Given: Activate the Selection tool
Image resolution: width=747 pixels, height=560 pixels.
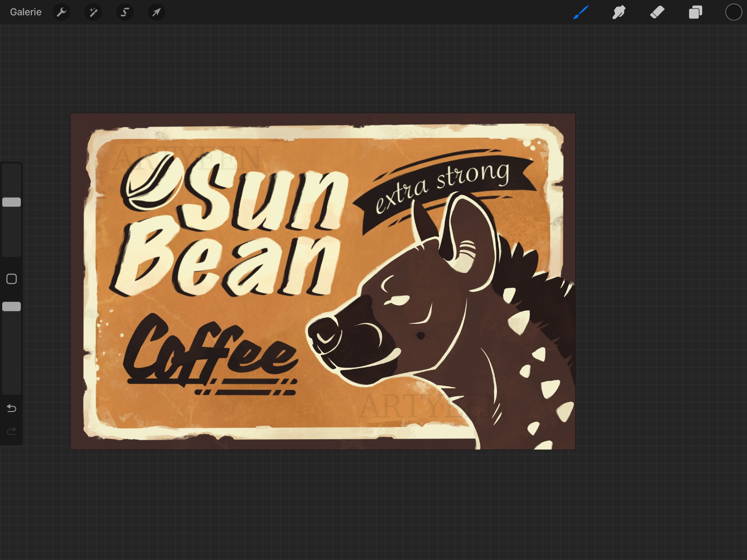Looking at the screenshot, I should pyautogui.click(x=125, y=12).
